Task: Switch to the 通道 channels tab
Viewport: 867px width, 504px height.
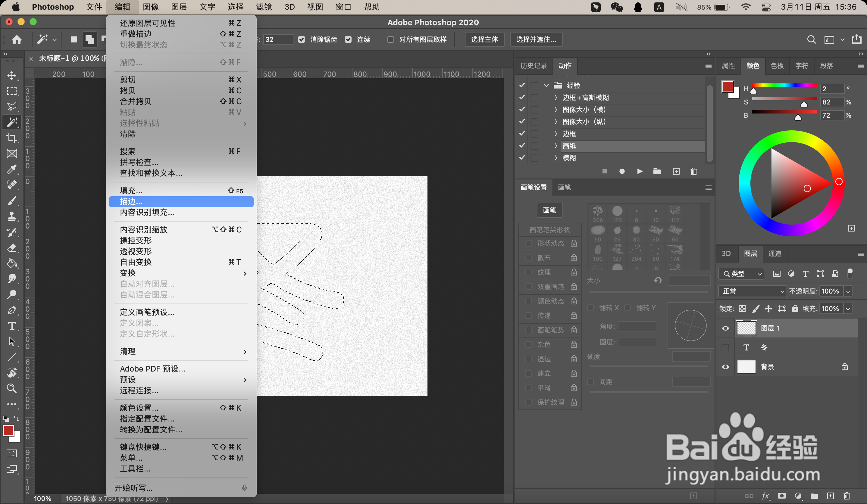Action: coord(775,254)
